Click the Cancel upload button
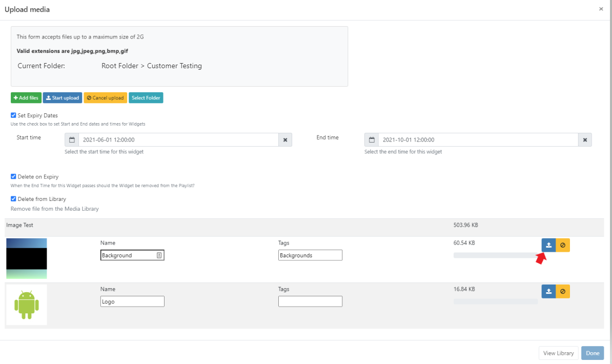612x364 pixels. pyautogui.click(x=105, y=98)
